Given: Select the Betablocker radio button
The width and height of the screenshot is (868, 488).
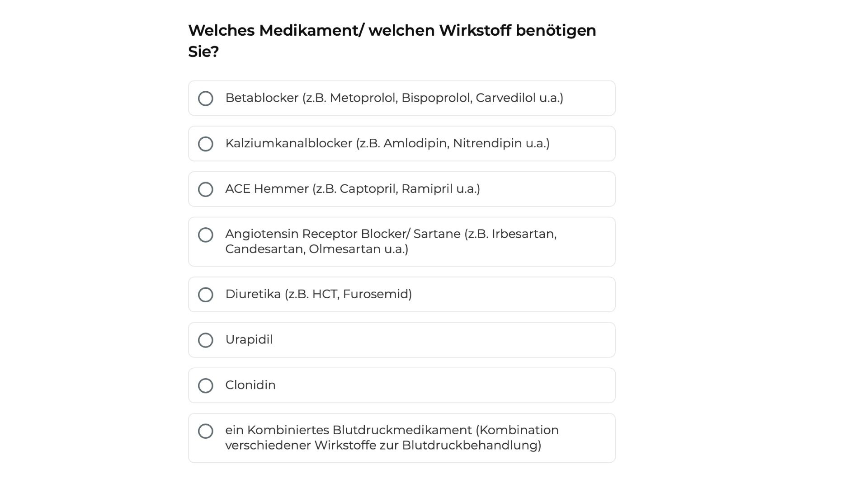Looking at the screenshot, I should tap(206, 99).
